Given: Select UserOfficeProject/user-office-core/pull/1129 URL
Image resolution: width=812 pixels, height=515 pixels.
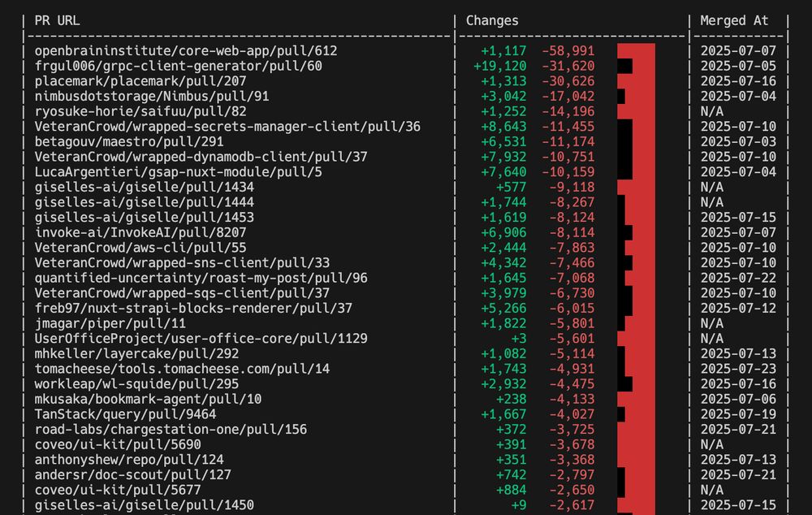Looking at the screenshot, I should coord(201,339).
